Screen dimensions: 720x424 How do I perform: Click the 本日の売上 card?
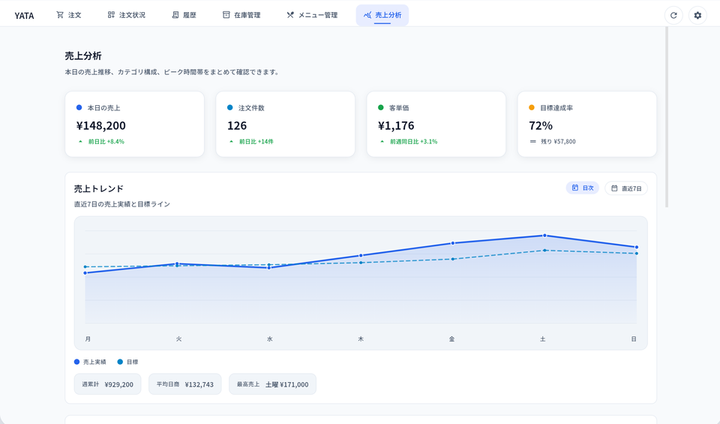(x=135, y=124)
